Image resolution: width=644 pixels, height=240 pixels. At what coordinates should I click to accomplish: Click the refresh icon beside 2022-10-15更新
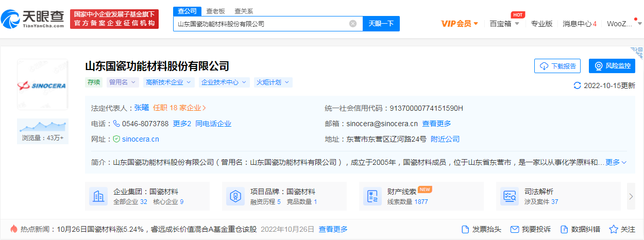pos(577,85)
